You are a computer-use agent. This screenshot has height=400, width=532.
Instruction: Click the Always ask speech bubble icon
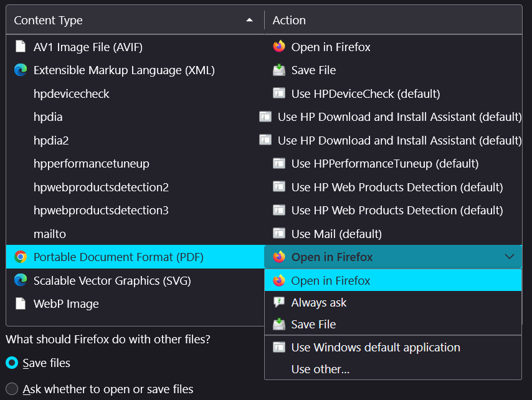[x=278, y=303]
